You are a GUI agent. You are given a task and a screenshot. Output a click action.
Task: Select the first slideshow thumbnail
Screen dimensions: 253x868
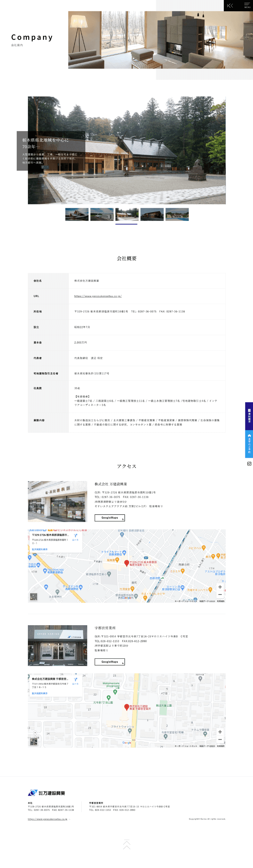77,214
